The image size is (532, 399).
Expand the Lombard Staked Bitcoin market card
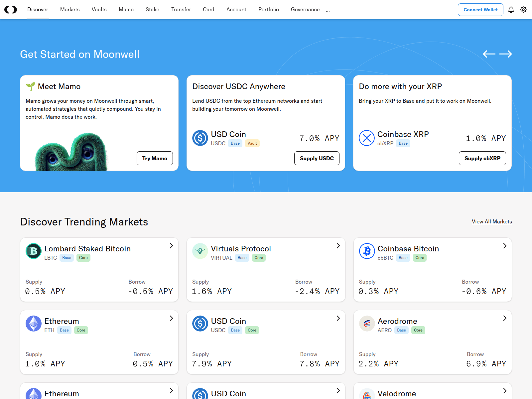[171, 246]
